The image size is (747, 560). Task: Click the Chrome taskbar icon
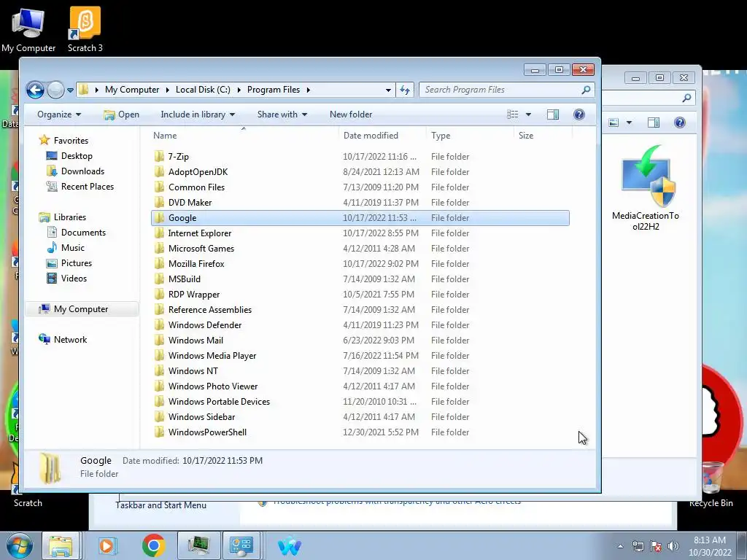153,545
